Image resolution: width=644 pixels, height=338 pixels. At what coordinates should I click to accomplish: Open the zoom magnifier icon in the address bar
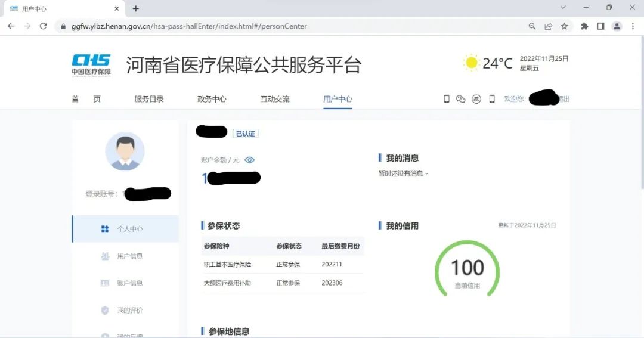coord(532,26)
